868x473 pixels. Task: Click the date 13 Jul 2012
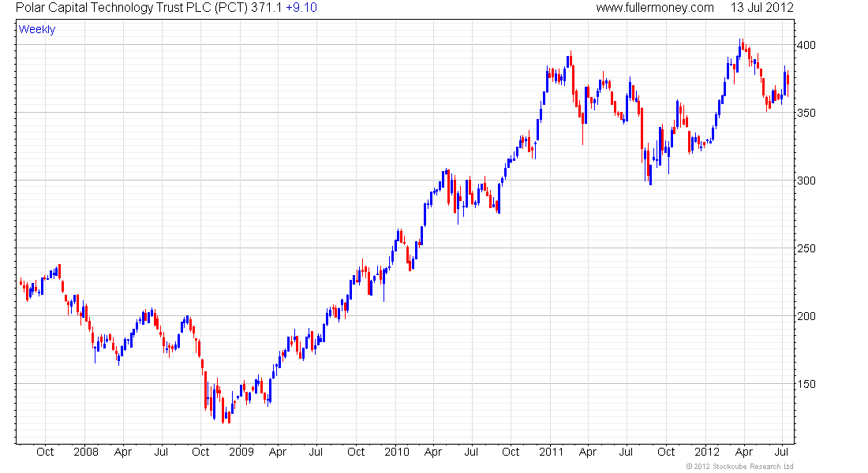761,8
